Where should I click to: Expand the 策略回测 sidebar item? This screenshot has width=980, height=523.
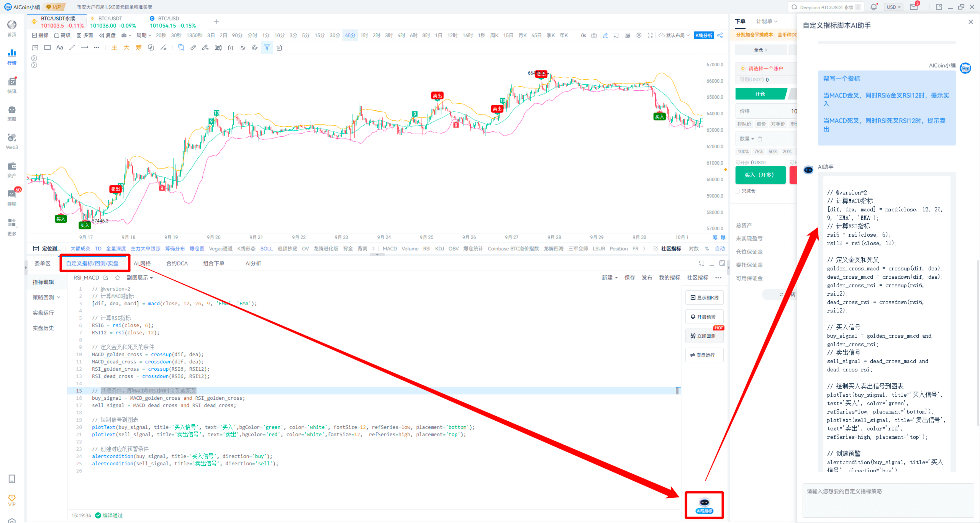point(46,297)
